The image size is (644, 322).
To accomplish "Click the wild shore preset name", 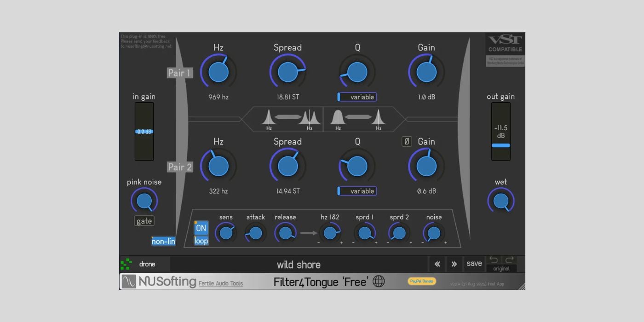I will (x=299, y=264).
